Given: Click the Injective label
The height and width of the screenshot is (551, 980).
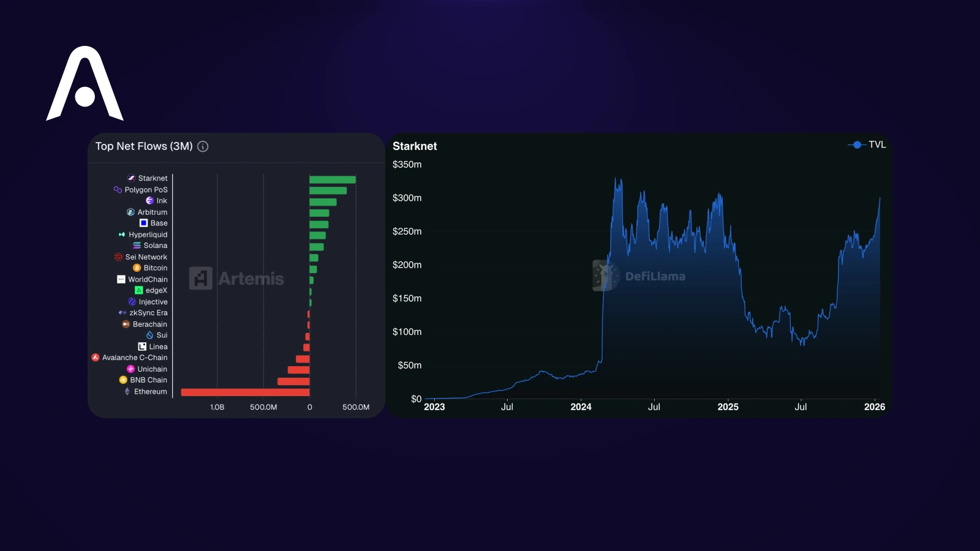Looking at the screenshot, I should pyautogui.click(x=153, y=302).
